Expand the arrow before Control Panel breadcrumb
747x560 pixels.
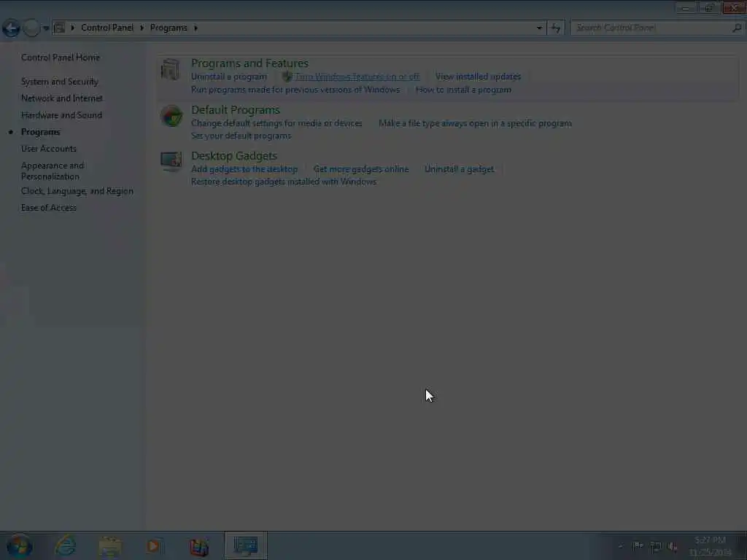[72, 28]
